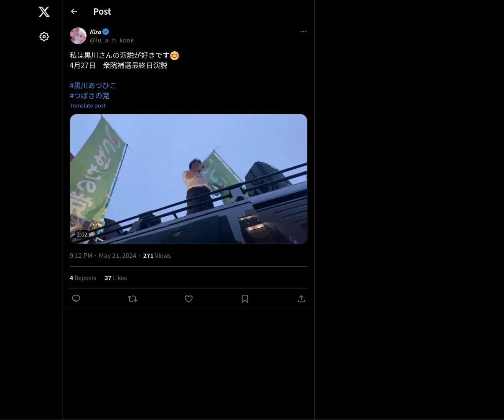
Task: Repost this post via retweet icon
Action: click(132, 299)
